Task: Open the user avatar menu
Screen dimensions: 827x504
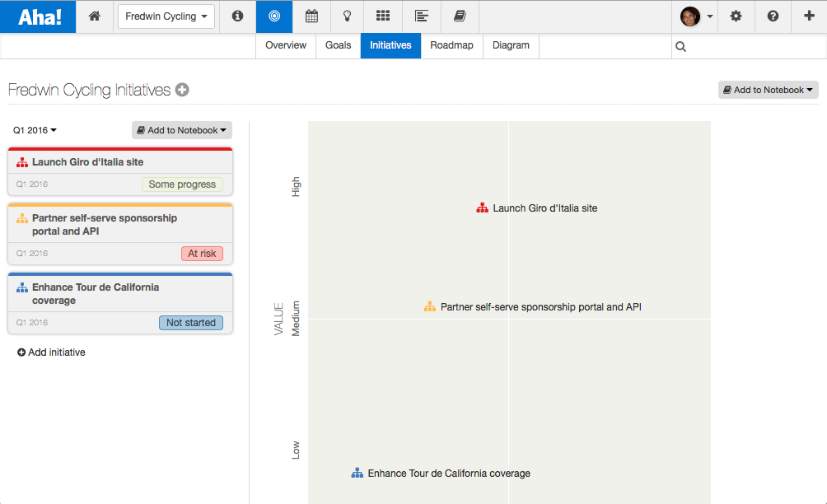Action: pos(696,16)
